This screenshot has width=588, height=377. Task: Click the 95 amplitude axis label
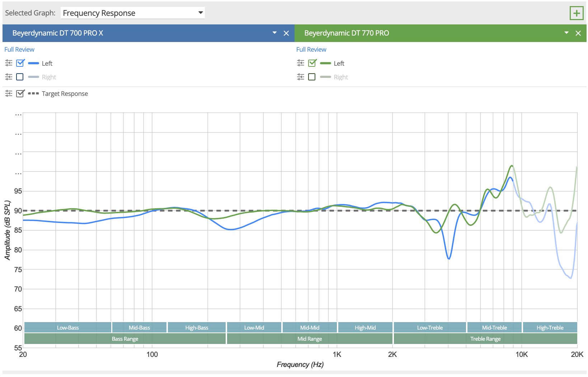click(18, 191)
